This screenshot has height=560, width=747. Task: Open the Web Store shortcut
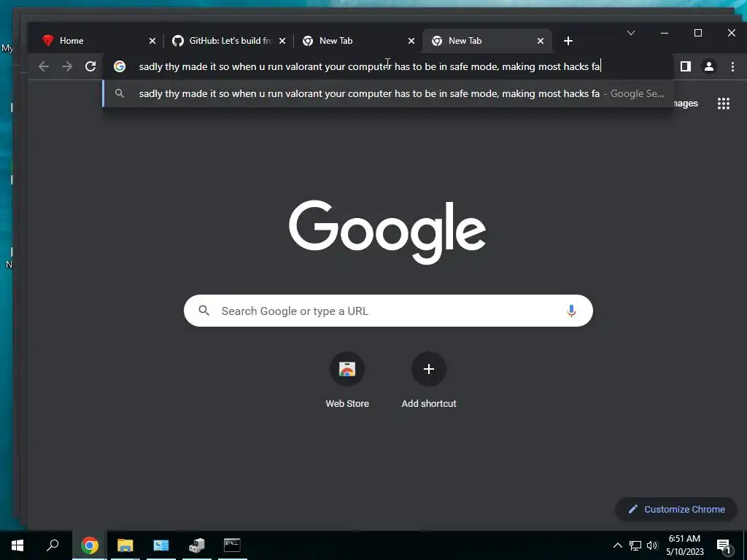pos(347,380)
